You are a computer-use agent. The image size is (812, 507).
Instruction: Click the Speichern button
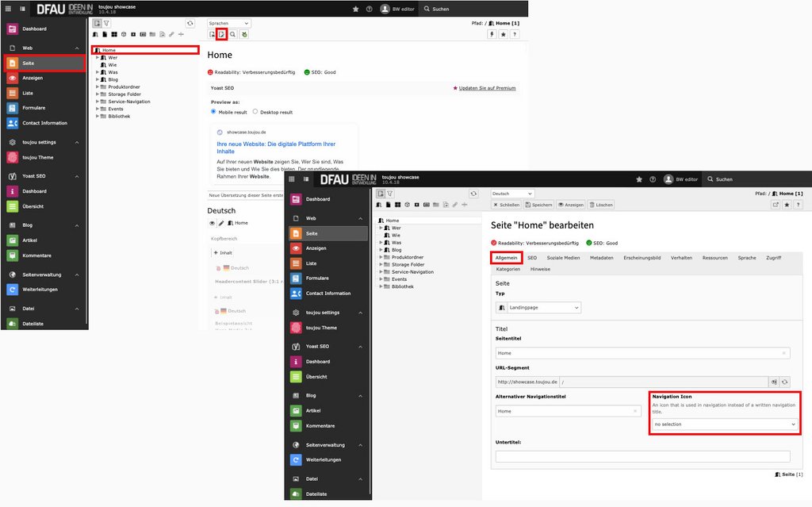(x=538, y=205)
